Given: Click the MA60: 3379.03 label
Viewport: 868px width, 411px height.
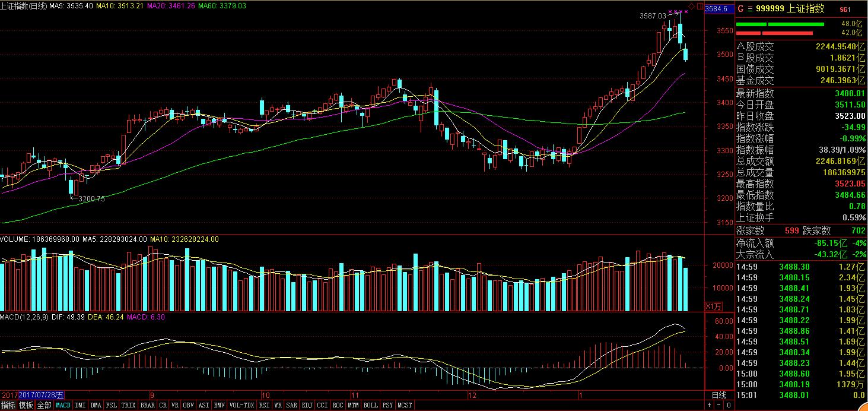Looking at the screenshot, I should 221,5.
